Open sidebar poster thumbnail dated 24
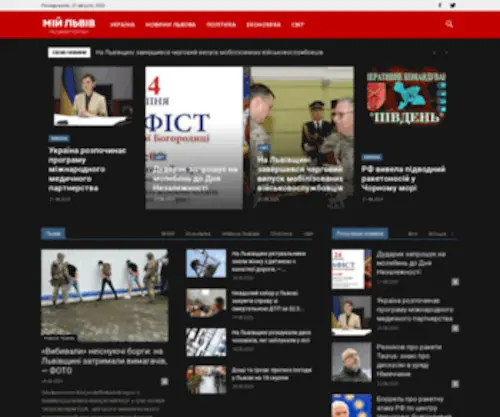Screen dimensions: 500x417 (x=351, y=269)
